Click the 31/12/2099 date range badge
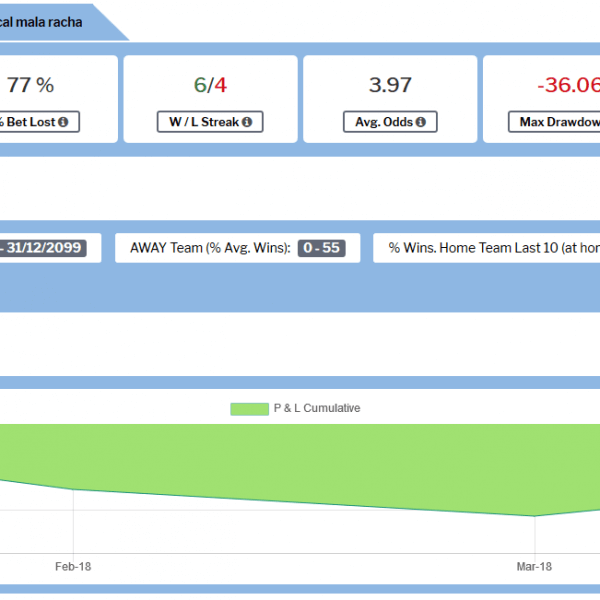600x600 pixels. [50, 248]
